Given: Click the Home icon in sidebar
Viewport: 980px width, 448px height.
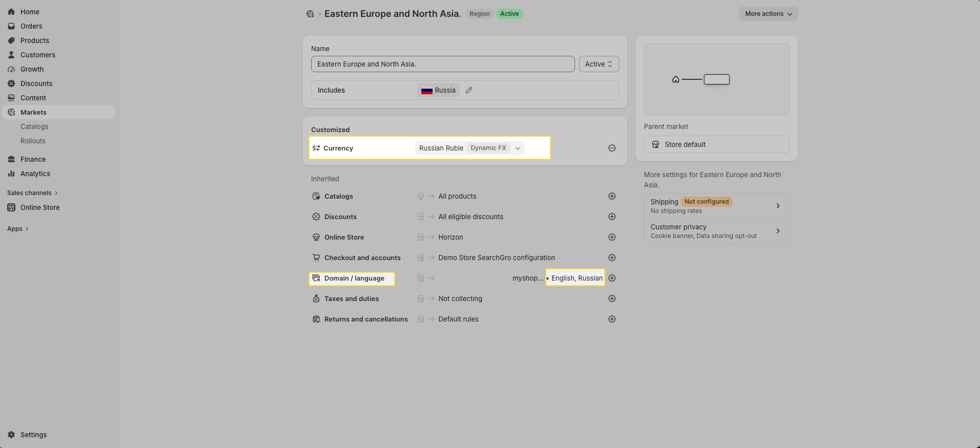Looking at the screenshot, I should [11, 12].
